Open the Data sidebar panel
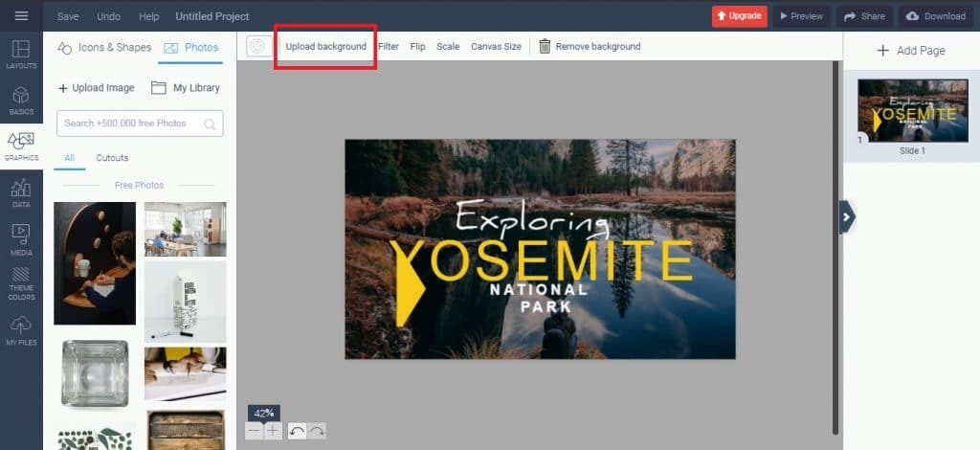The height and width of the screenshot is (450, 980). pyautogui.click(x=21, y=192)
